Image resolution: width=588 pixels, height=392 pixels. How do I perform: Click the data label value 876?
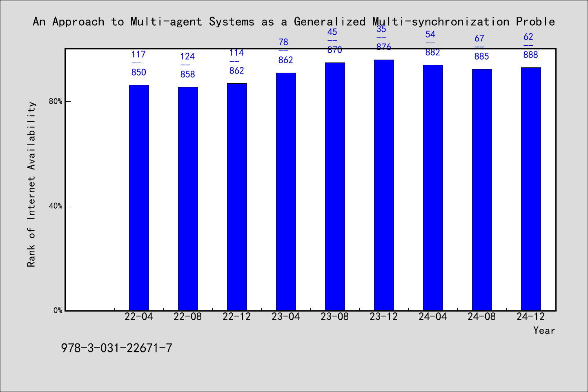[384, 47]
